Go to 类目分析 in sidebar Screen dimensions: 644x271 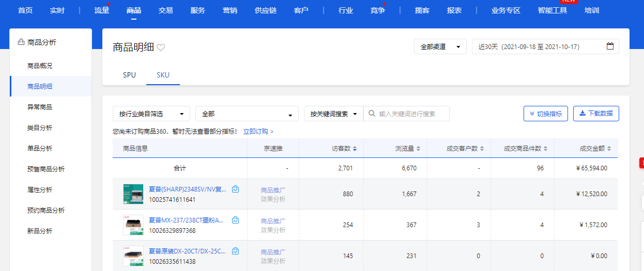40,128
